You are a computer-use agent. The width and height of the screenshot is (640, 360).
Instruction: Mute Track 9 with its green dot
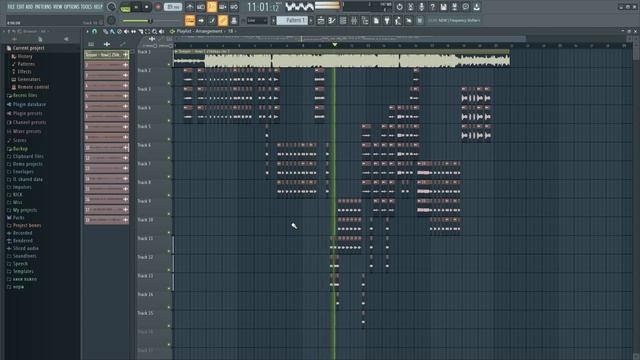point(169,214)
